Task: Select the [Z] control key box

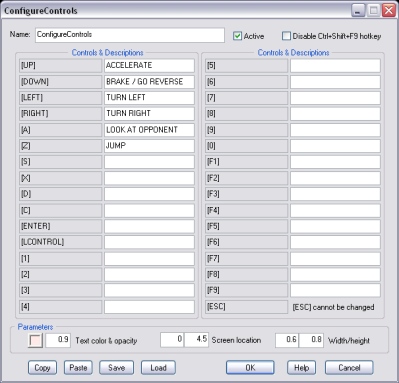Action: [x=60, y=146]
